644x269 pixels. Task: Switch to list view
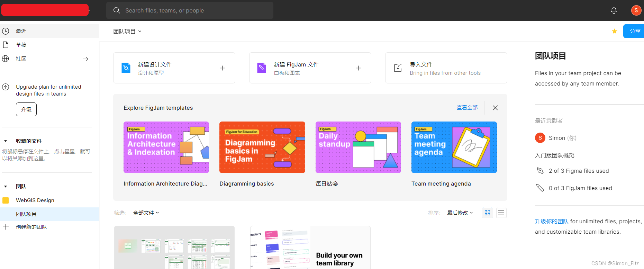coord(501,213)
